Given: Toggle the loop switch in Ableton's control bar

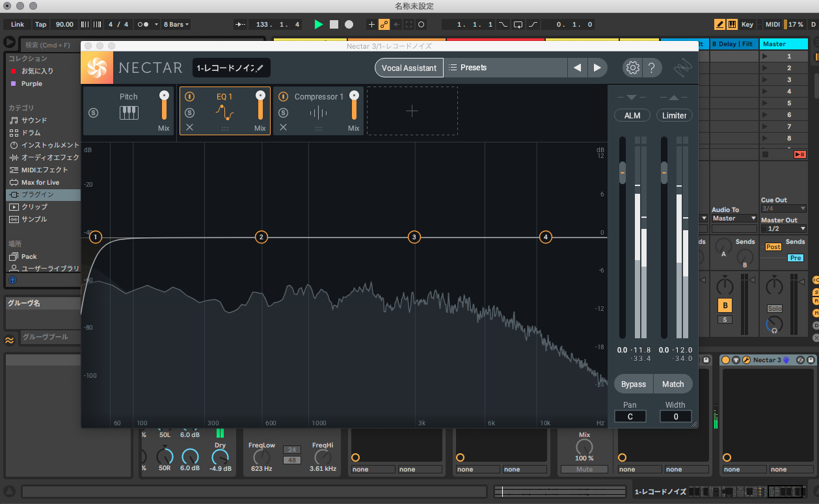Looking at the screenshot, I should 518,24.
